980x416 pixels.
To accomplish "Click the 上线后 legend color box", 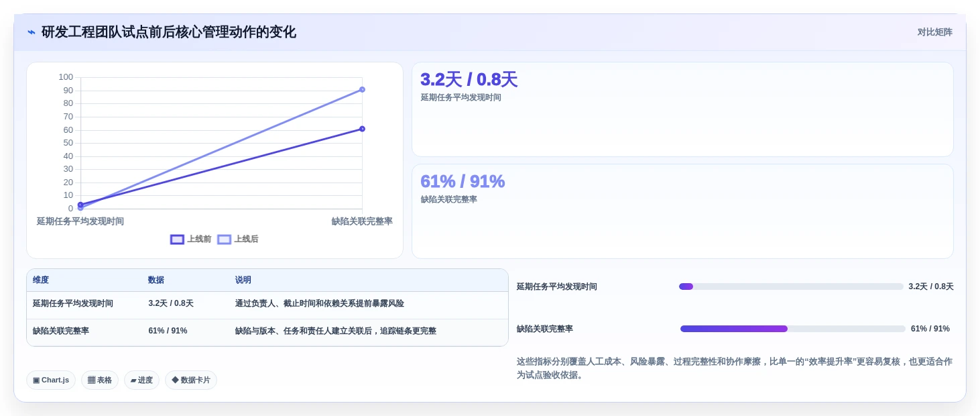I will pos(224,240).
